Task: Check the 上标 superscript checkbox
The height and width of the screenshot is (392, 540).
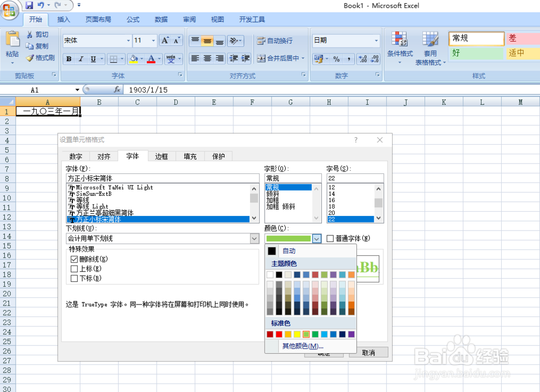Action: pos(74,269)
